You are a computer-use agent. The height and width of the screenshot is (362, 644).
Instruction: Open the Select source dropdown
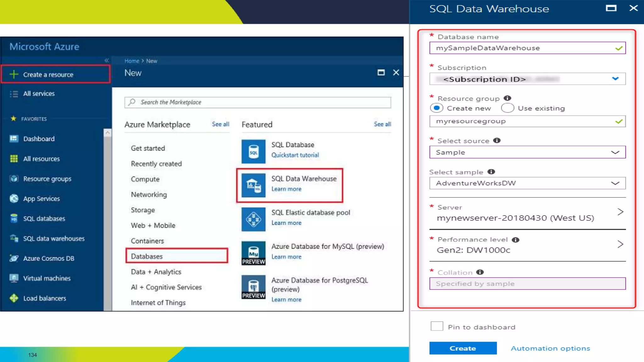tap(527, 152)
